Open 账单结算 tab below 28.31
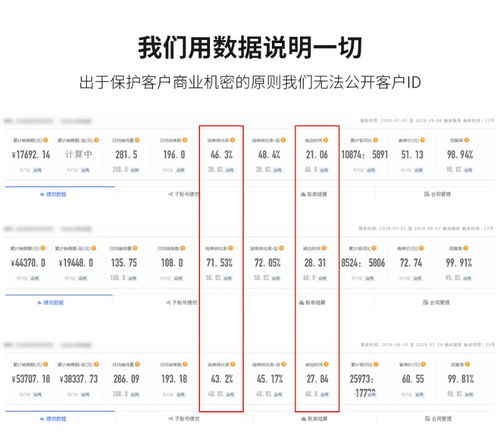Viewport: 500px width, 448px height. pos(312,303)
